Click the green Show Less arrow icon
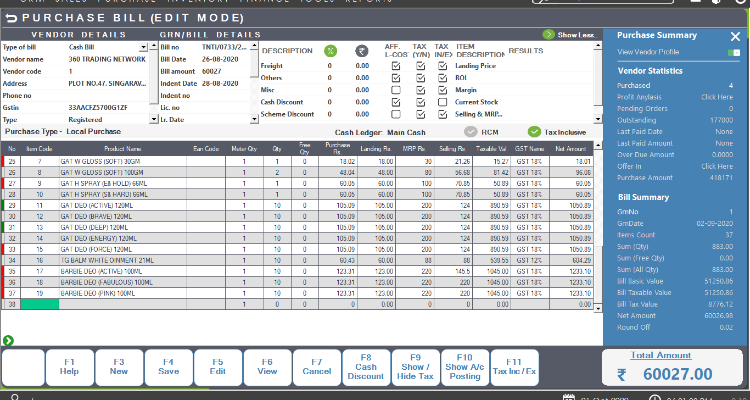The height and width of the screenshot is (400, 750). pos(549,34)
